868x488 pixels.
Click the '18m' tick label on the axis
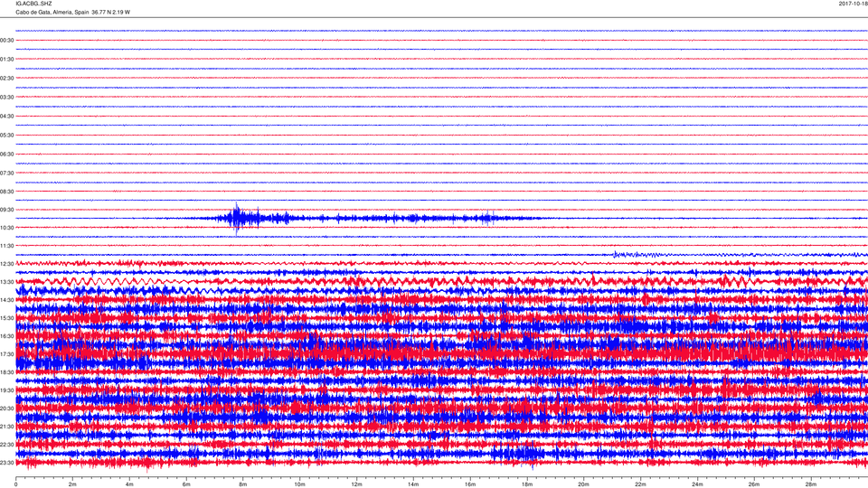527,484
